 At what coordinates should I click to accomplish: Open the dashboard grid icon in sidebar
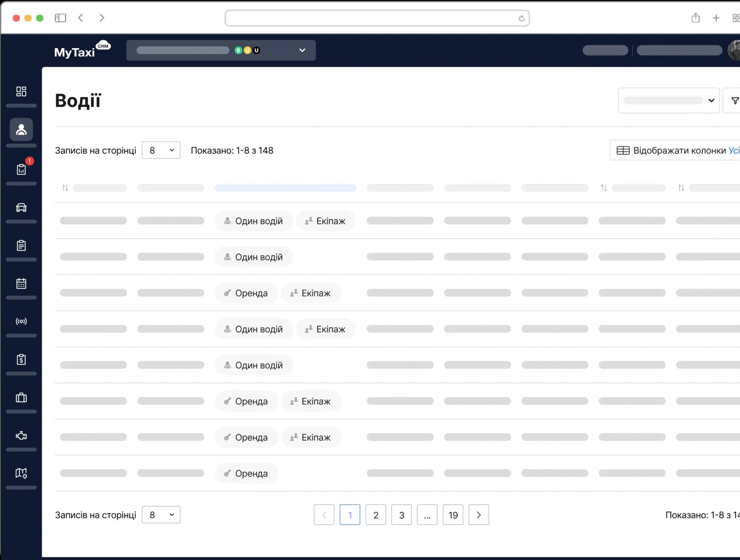pyautogui.click(x=21, y=91)
